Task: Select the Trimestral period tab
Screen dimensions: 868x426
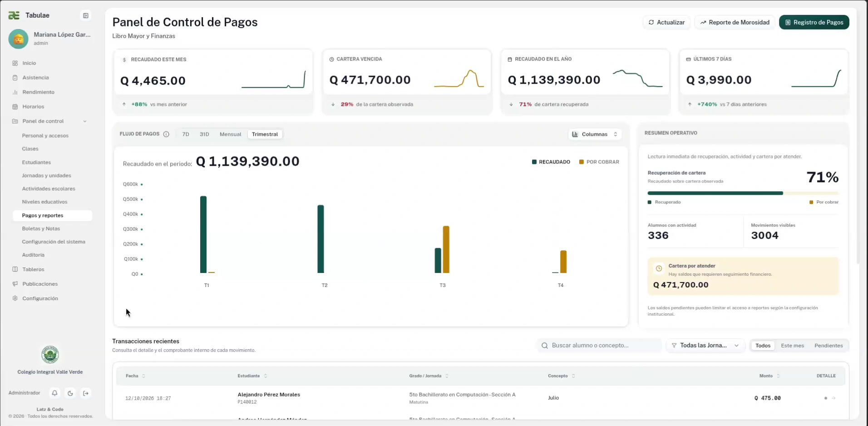Action: [265, 134]
